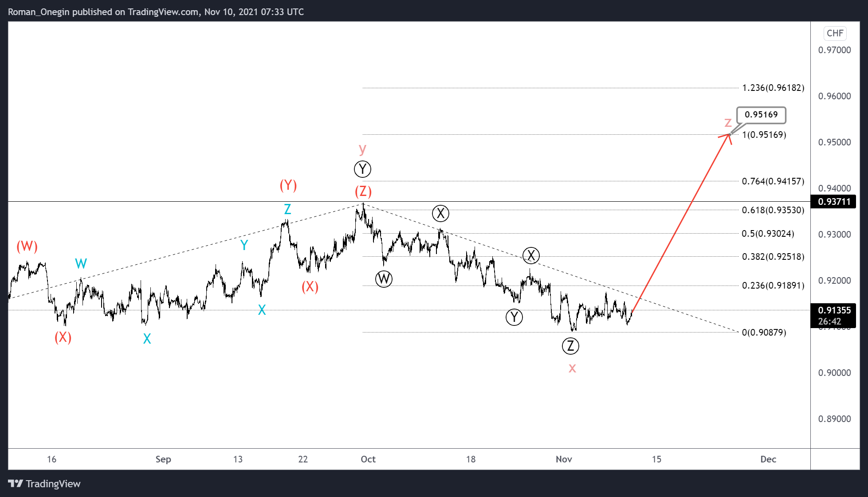Screen dimensions: 868x497
Task: Click the red (Z) label at peak
Action: tap(363, 192)
